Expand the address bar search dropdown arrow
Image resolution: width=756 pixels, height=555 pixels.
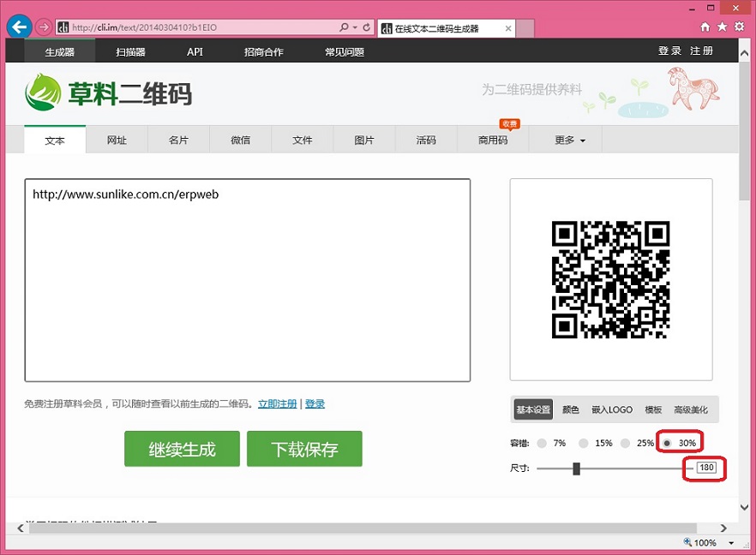tap(355, 27)
